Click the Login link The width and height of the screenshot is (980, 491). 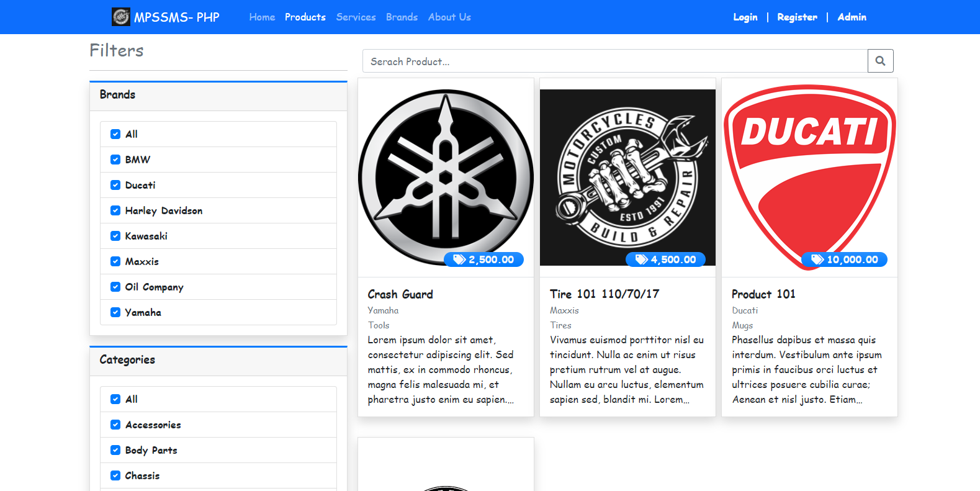[x=745, y=17]
